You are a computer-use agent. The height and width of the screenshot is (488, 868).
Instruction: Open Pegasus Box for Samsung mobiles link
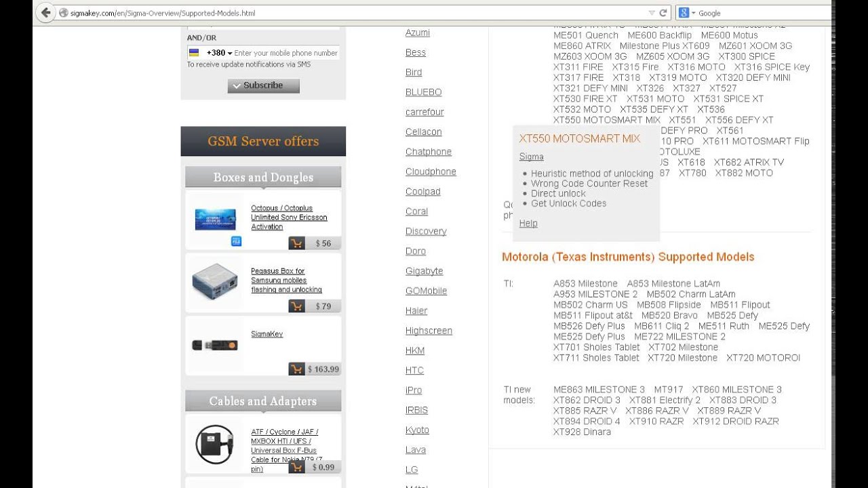(286, 280)
